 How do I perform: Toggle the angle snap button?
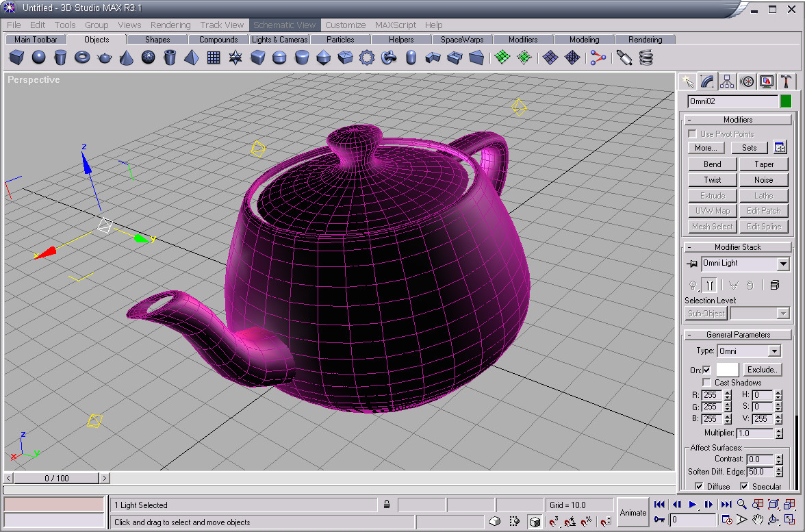pyautogui.click(x=570, y=522)
